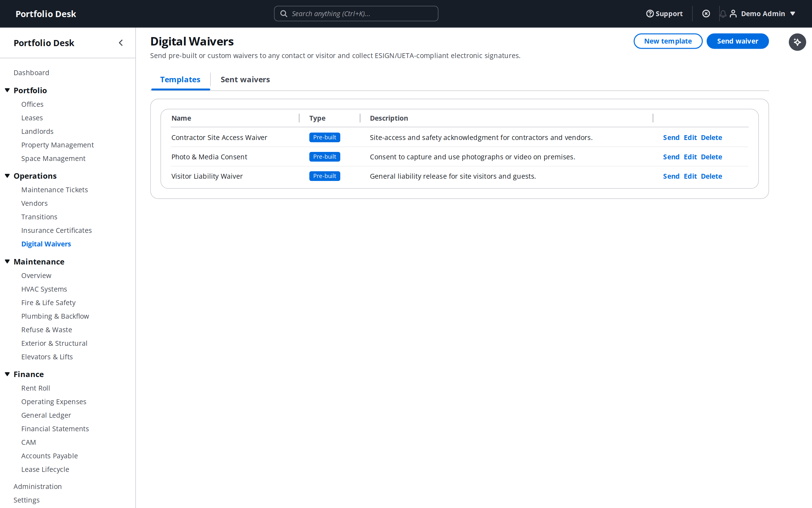Open Vendors in the sidebar

[34, 203]
